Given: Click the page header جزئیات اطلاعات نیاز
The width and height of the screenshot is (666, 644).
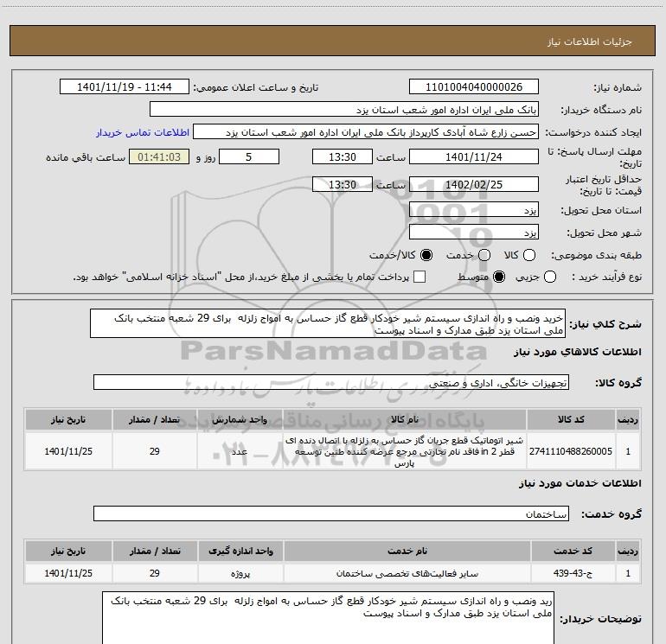Looking at the screenshot, I should (589, 41).
